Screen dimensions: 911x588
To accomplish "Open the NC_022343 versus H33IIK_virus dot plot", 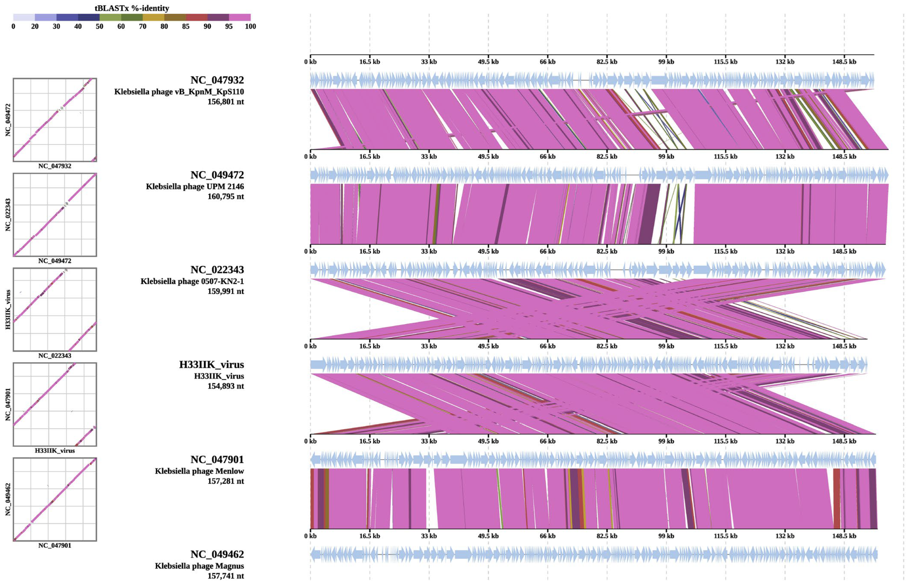I will pyautogui.click(x=55, y=309).
